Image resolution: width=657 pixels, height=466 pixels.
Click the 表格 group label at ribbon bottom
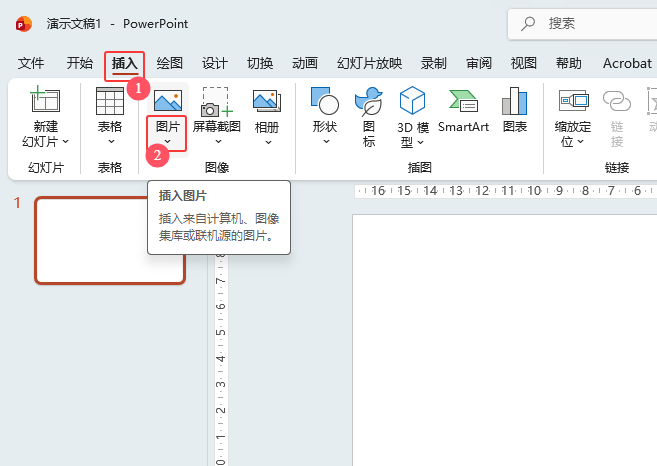[x=110, y=168]
